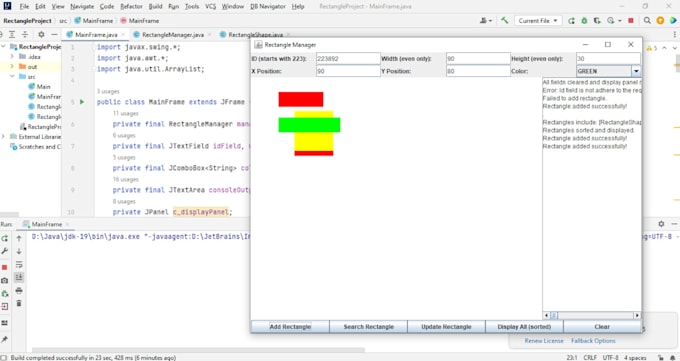Click the Y Position input field
Image resolution: width=680 pixels, height=361 pixels.
pos(478,71)
